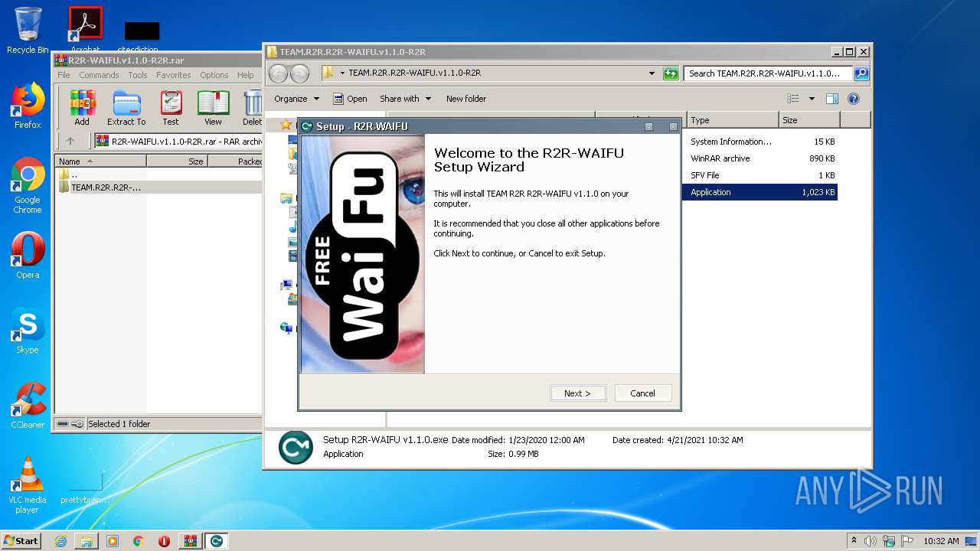
Task: Select the Opera desktop shortcut
Action: click(x=28, y=256)
